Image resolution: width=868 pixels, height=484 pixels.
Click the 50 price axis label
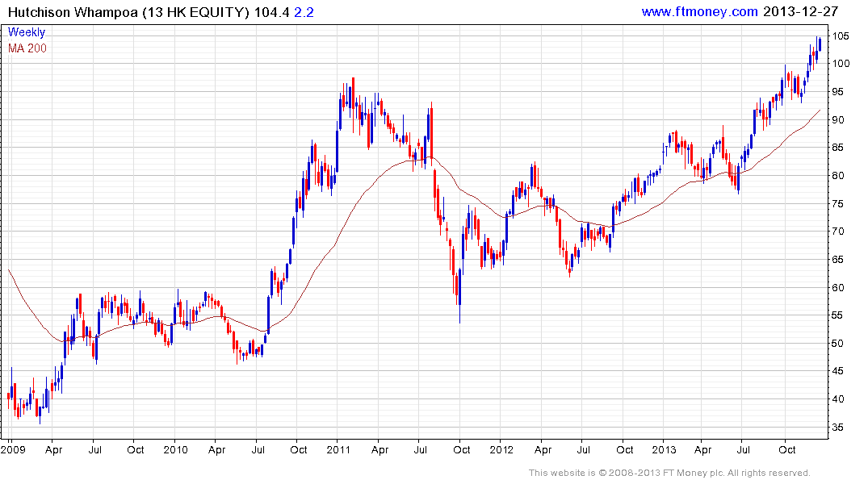click(x=838, y=344)
